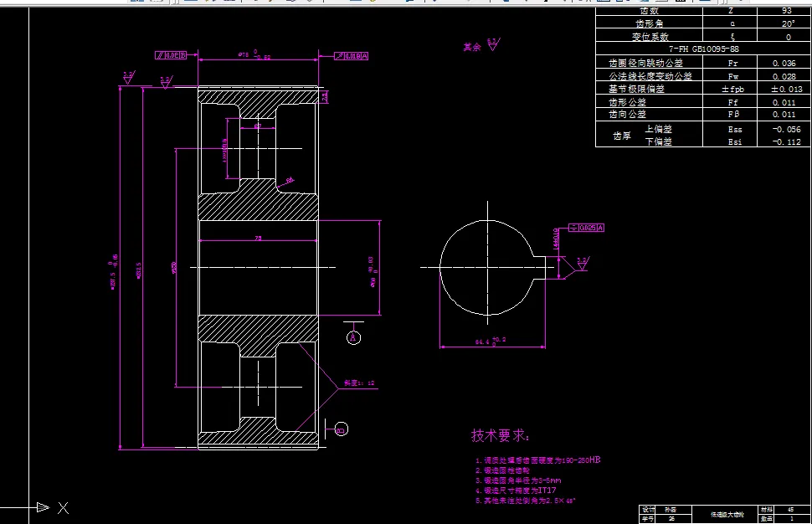
Task: Select technical note 5 about 2.5×45° chamfer
Action: [526, 501]
